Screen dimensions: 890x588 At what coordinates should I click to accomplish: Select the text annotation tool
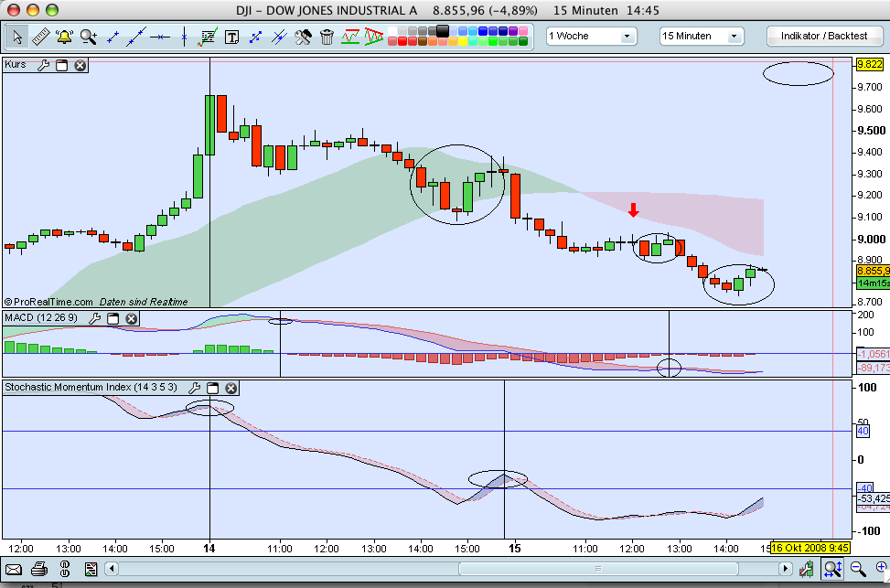[231, 37]
